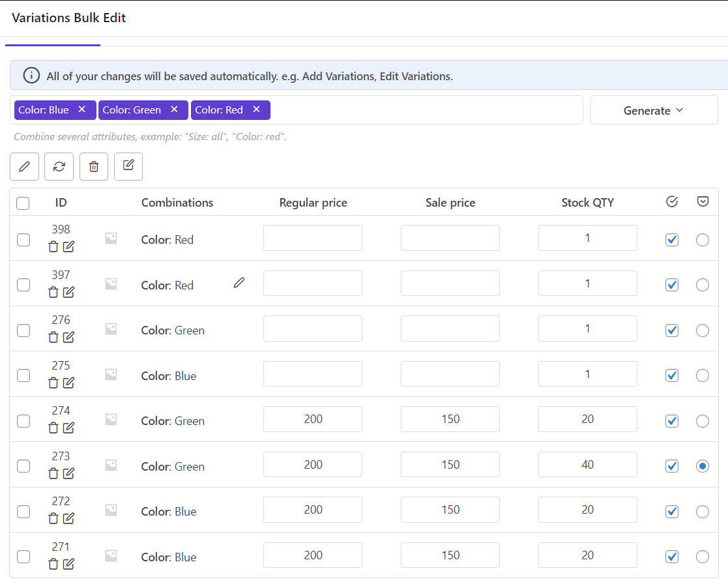Click the pencil bulk edit toolbar button
The image size is (728, 586).
(x=24, y=166)
